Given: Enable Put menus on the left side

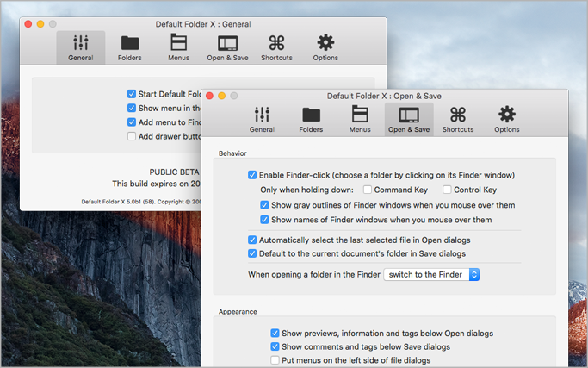Looking at the screenshot, I should (275, 360).
